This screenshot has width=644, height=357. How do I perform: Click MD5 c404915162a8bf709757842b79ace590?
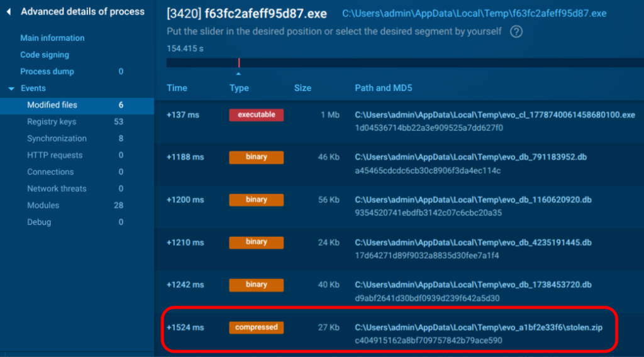coord(428,341)
